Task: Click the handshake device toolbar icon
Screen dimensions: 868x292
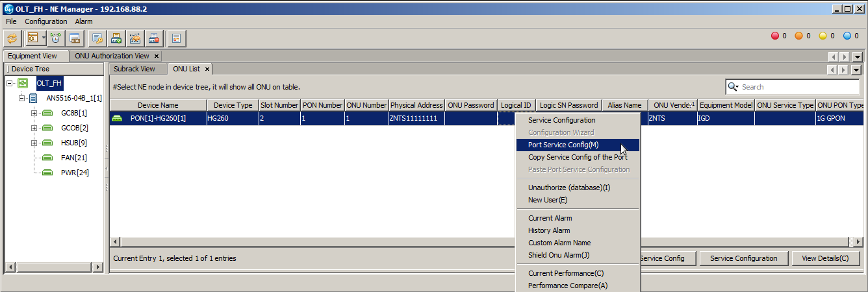Action: tap(135, 38)
